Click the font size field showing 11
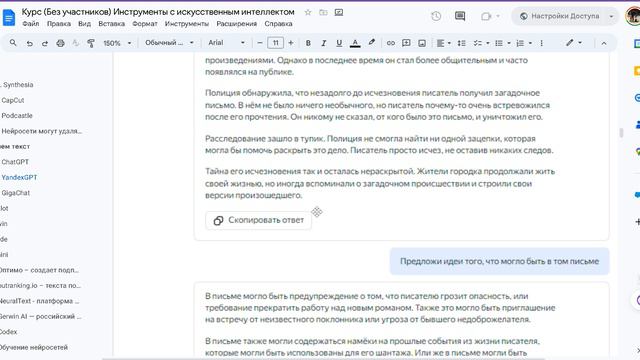 [276, 43]
